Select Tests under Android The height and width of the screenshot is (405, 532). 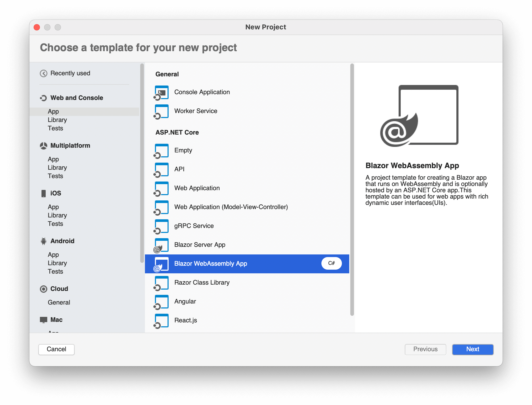coord(55,271)
